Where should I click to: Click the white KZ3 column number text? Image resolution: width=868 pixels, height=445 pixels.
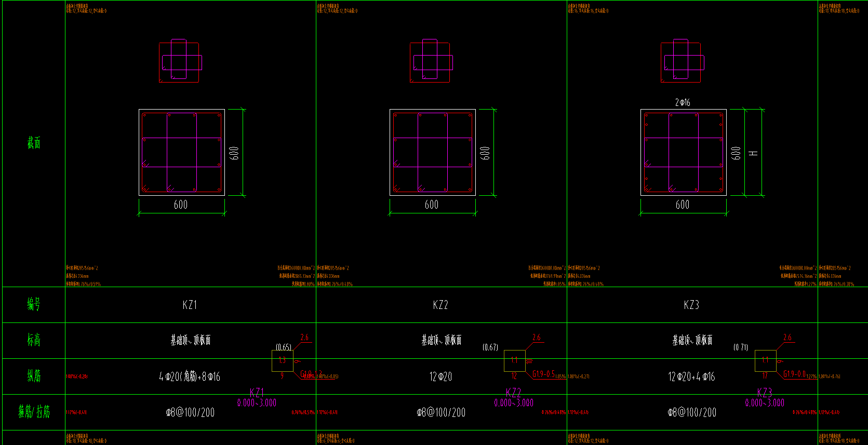tap(691, 305)
